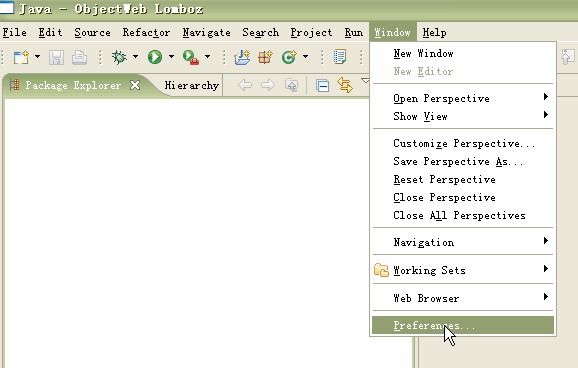
Task: Click the External Tools run icon
Action: (x=191, y=57)
